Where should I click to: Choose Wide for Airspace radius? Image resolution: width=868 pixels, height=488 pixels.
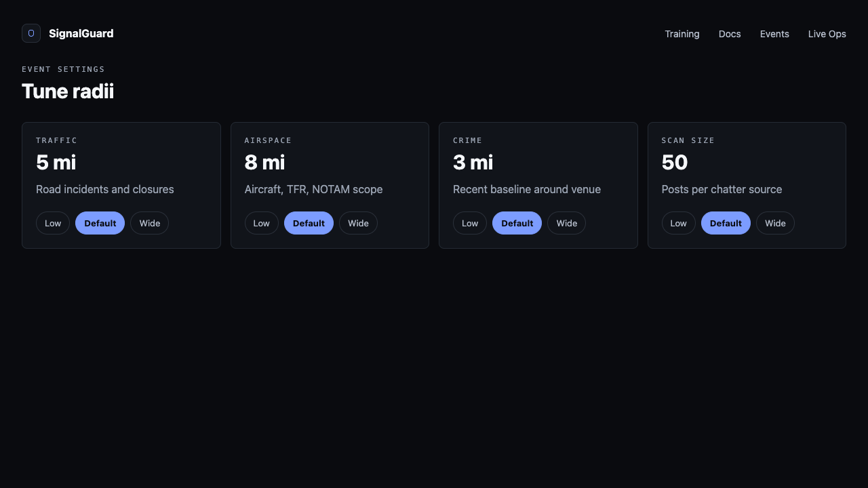click(358, 223)
